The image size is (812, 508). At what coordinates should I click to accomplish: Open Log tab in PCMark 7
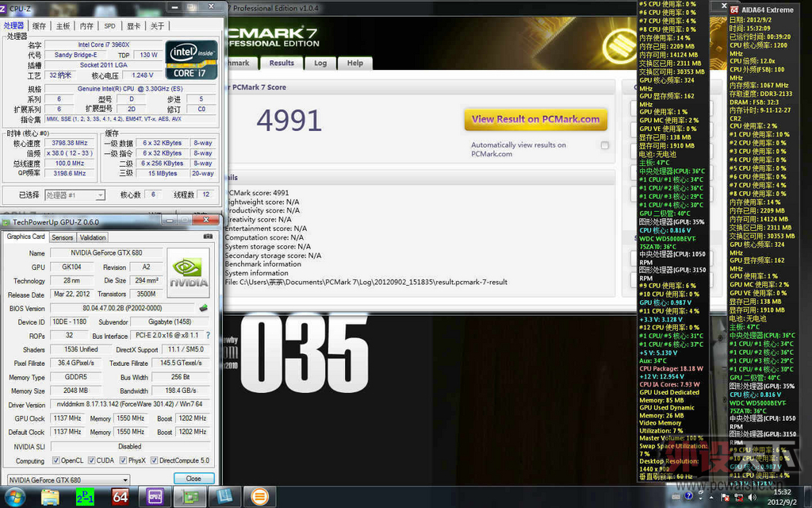click(x=320, y=63)
